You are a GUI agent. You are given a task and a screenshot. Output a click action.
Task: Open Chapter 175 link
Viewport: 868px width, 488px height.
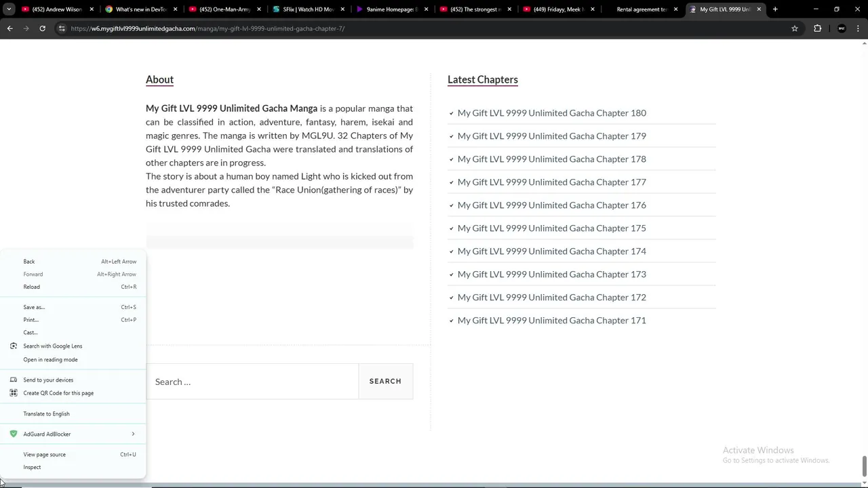(551, 228)
